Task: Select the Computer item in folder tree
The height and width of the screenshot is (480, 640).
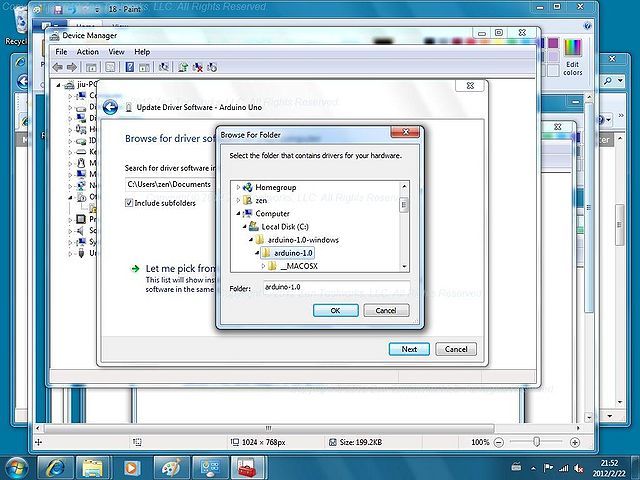Action: [x=272, y=213]
